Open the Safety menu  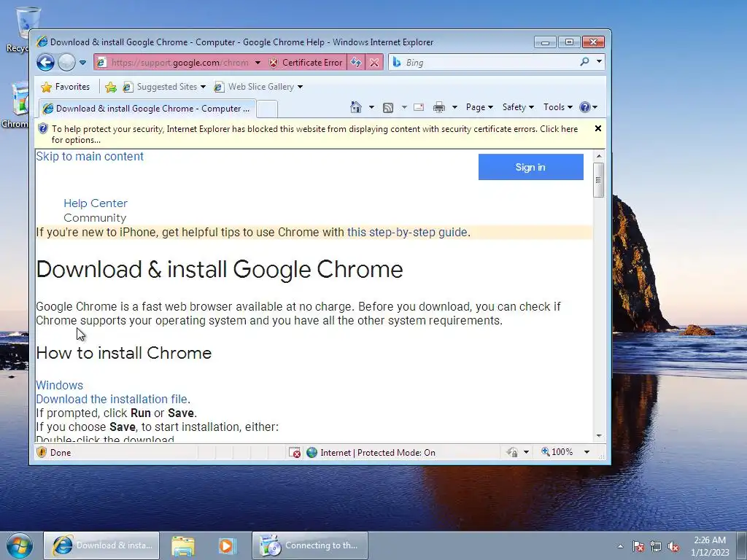[x=518, y=107]
